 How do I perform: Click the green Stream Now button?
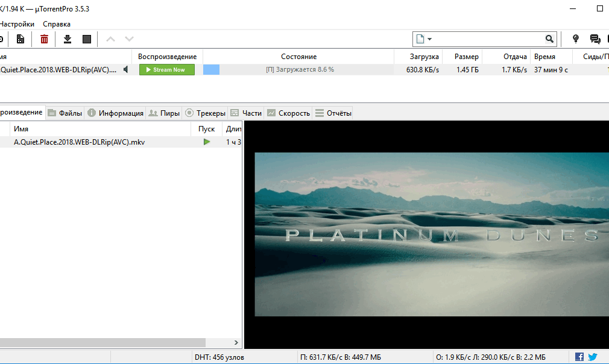(x=167, y=70)
